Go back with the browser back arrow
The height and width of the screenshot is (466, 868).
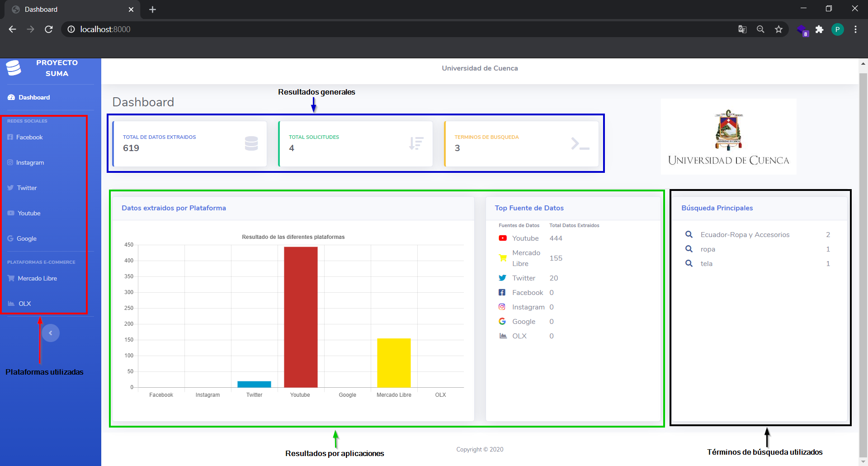click(x=12, y=29)
